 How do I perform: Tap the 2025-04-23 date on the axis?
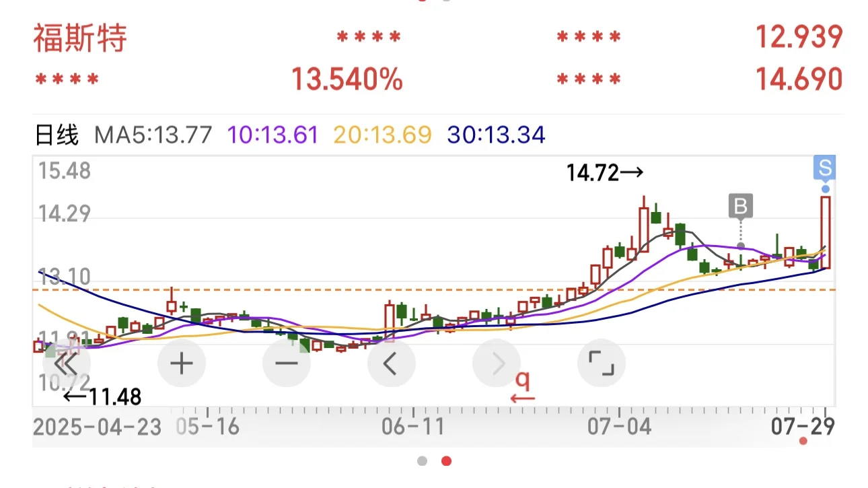click(98, 427)
